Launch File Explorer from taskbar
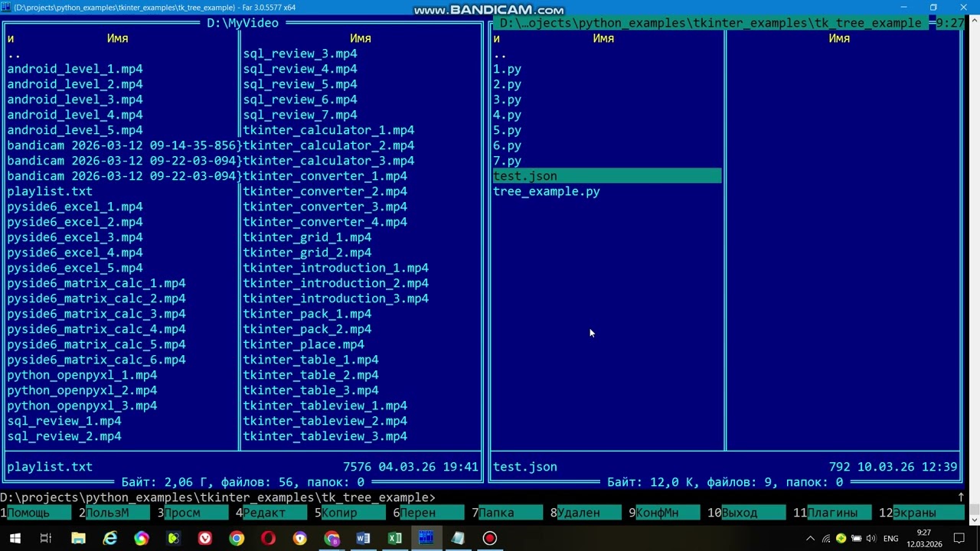The width and height of the screenshot is (980, 551). click(78, 538)
